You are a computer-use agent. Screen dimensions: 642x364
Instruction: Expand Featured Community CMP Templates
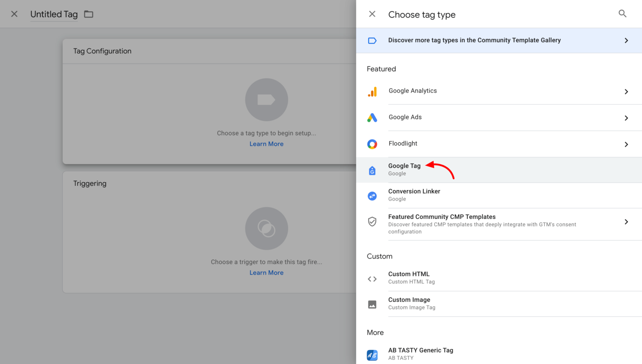point(626,221)
